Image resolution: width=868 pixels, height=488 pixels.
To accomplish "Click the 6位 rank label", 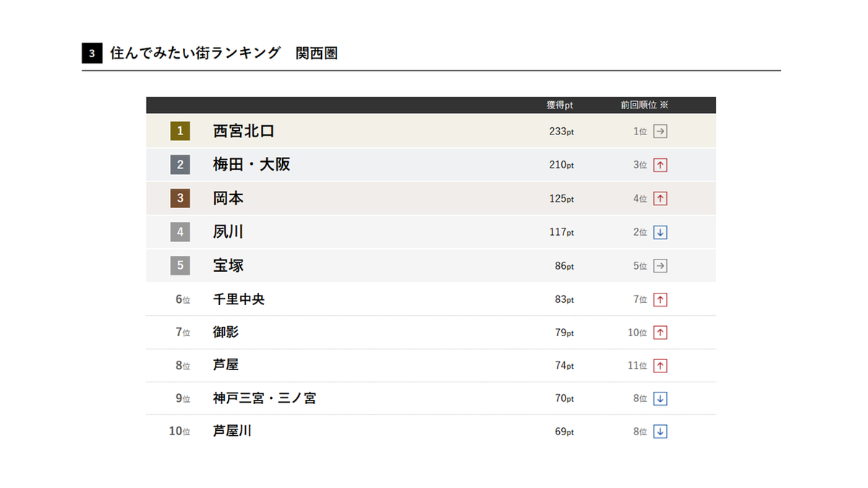I will click(x=183, y=299).
